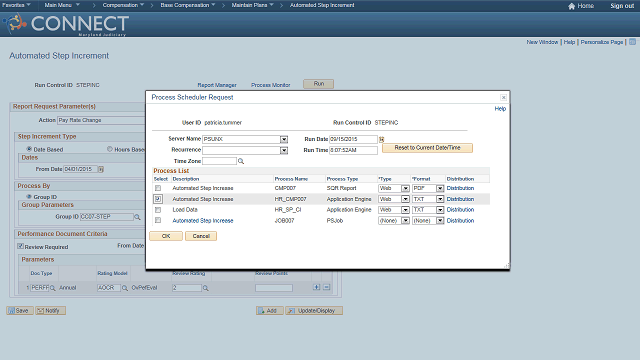The height and width of the screenshot is (360, 640).
Task: Click the Run Time input field
Action: (x=353, y=150)
